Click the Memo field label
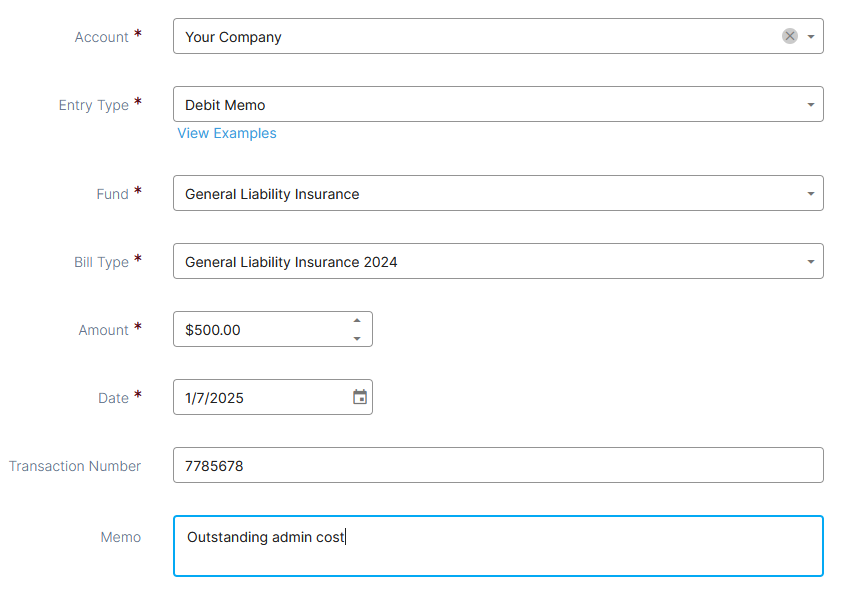The image size is (864, 592). [121, 537]
